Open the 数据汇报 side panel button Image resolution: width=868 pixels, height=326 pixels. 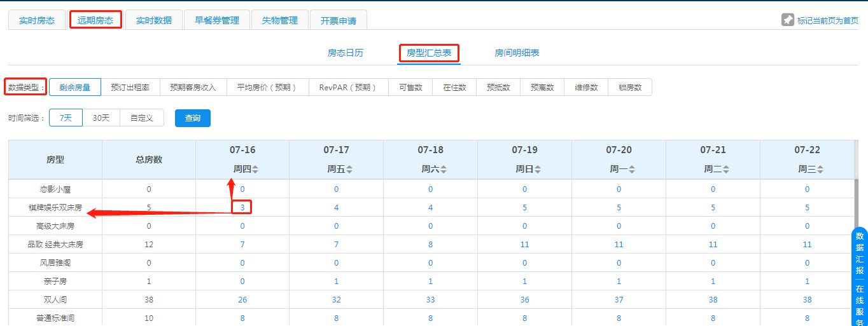tap(860, 254)
